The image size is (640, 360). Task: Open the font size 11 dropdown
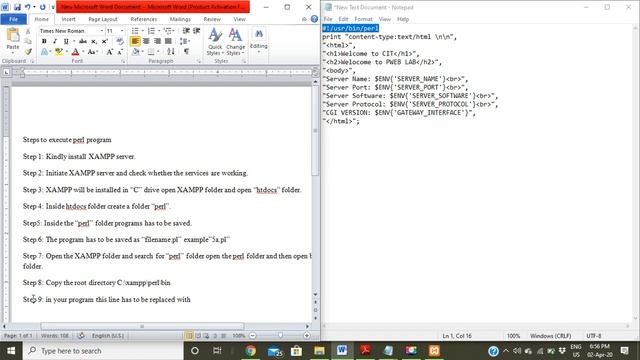click(x=122, y=31)
